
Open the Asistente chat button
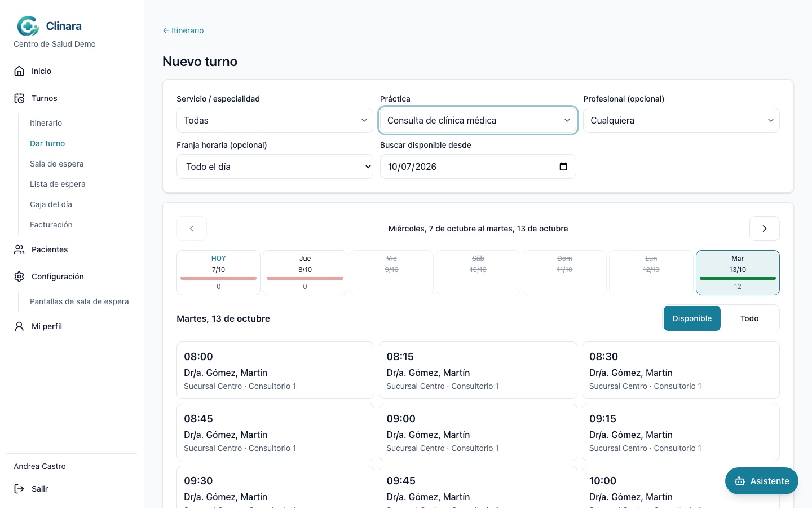(x=761, y=481)
